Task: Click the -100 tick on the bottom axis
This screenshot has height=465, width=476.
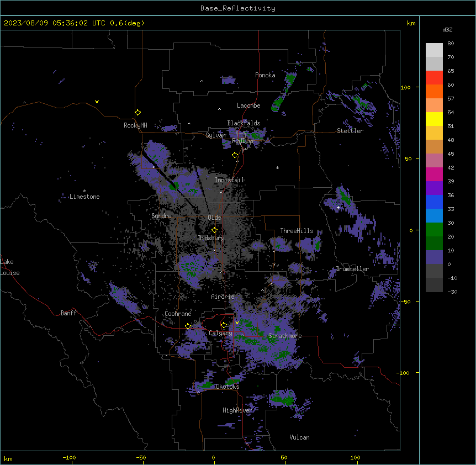Action: (69, 457)
